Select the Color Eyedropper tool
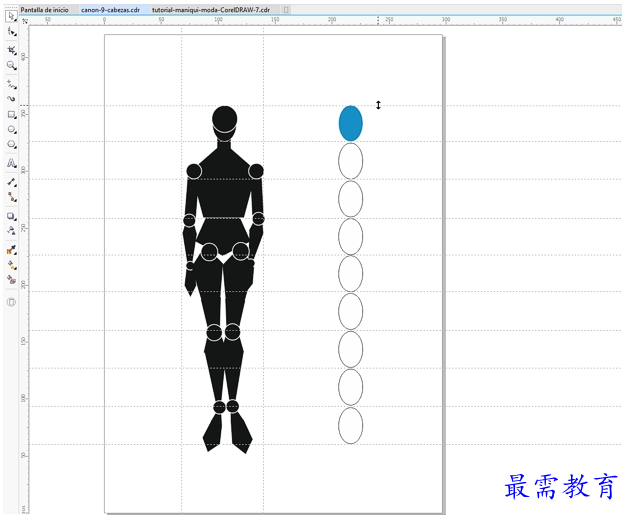 point(11,250)
